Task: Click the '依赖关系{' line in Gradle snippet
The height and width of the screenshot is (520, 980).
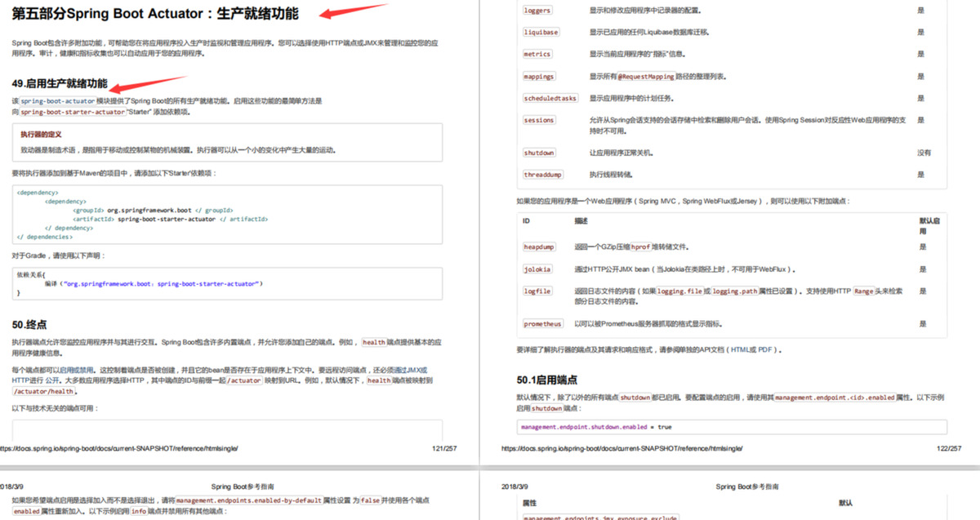Action: tap(32, 274)
